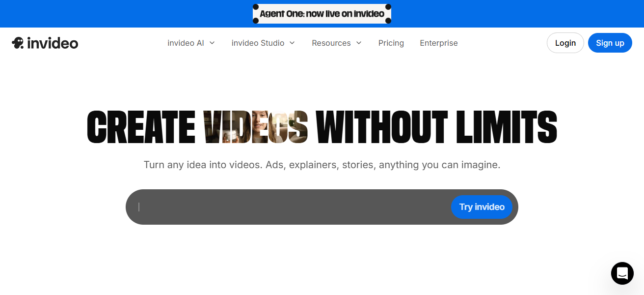
Task: Click the bottom-left handle of banner text
Action: [256, 21]
